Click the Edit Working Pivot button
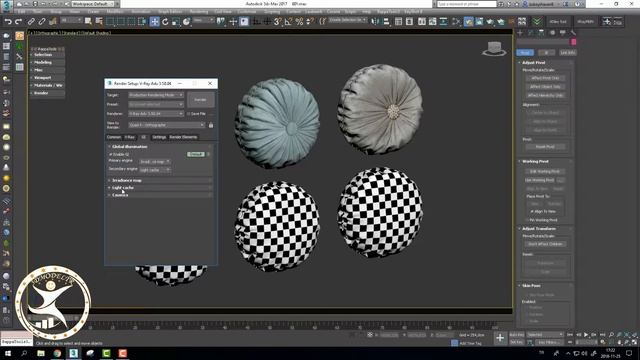 (545, 171)
